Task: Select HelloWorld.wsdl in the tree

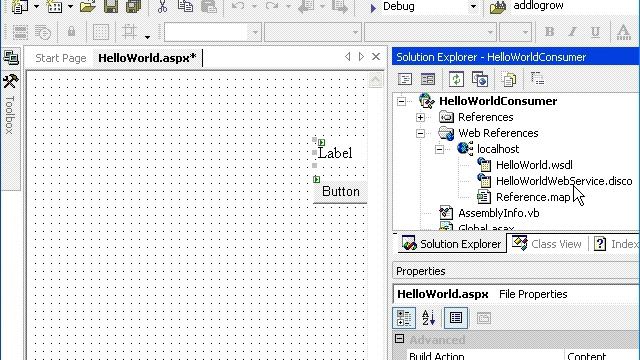Action: [x=534, y=165]
